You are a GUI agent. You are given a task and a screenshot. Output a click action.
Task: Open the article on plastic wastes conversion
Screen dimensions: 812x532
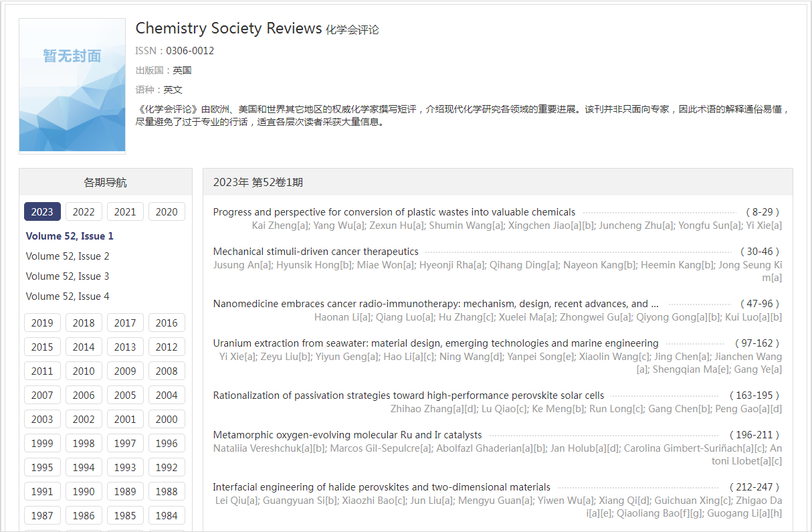click(x=394, y=212)
